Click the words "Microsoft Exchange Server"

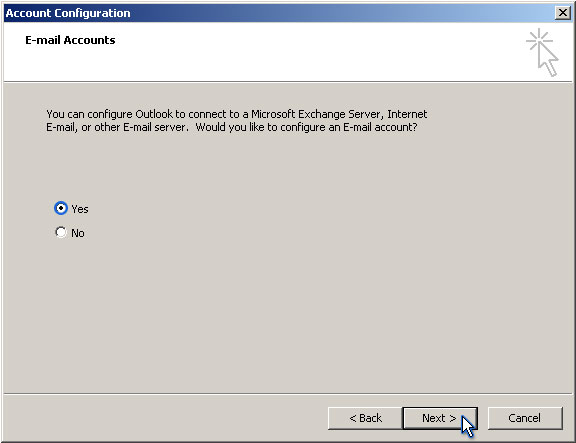pos(316,114)
